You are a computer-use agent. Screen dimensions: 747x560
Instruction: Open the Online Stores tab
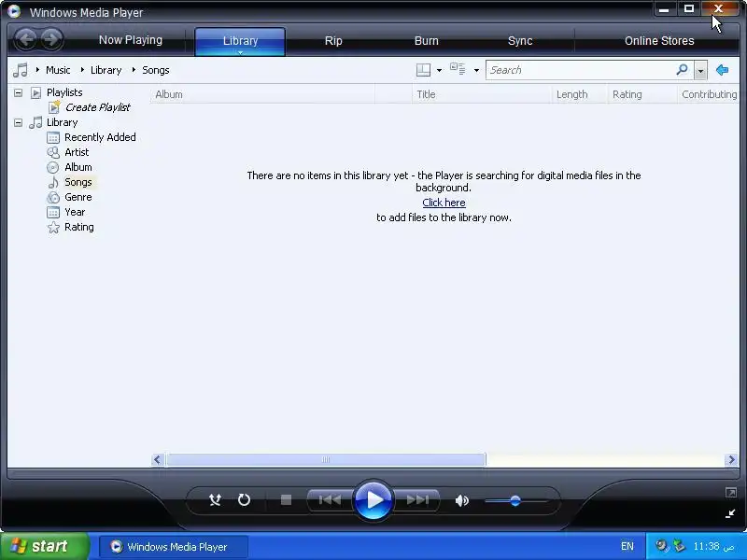coord(659,41)
